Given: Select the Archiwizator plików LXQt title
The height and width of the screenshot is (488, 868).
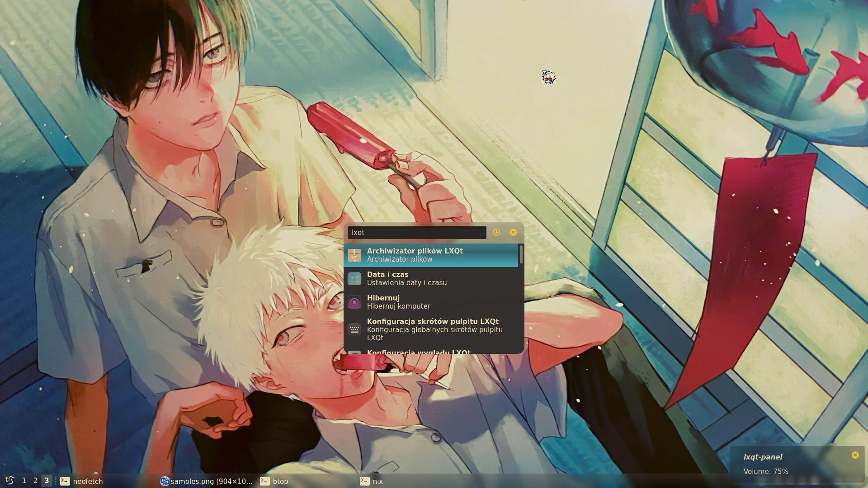Looking at the screenshot, I should click(x=415, y=251).
